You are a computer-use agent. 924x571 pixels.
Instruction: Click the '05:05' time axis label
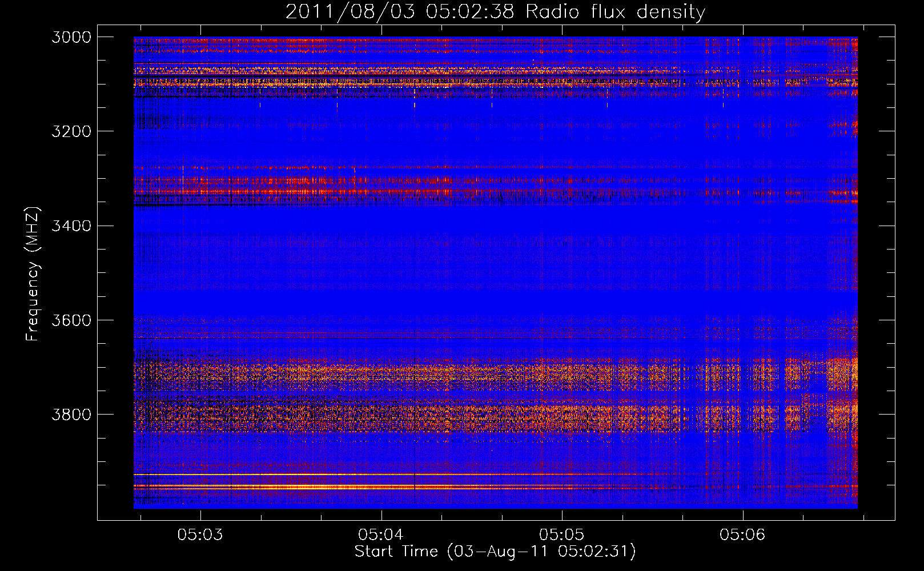(x=562, y=535)
